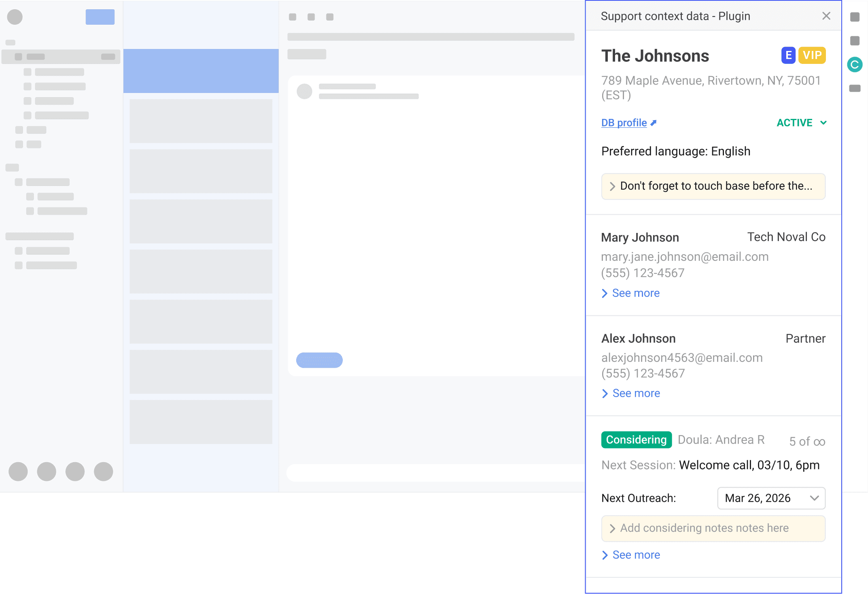Click the blue pill button in message area
The image size is (868, 594).
[319, 360]
